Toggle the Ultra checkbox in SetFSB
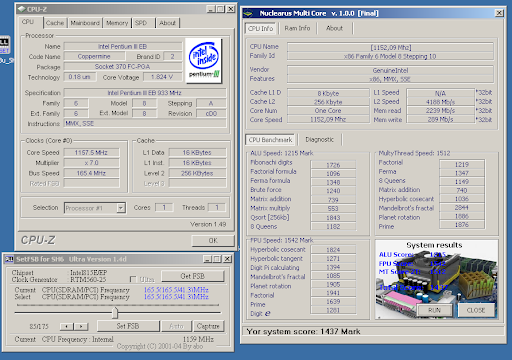Screen dimensions: 512x360 (133, 279)
